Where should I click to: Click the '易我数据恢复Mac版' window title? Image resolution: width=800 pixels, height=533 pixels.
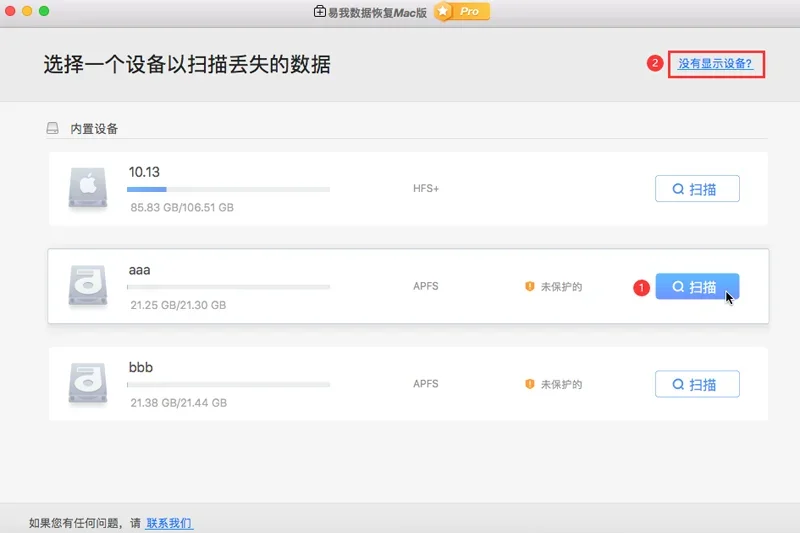(377, 12)
